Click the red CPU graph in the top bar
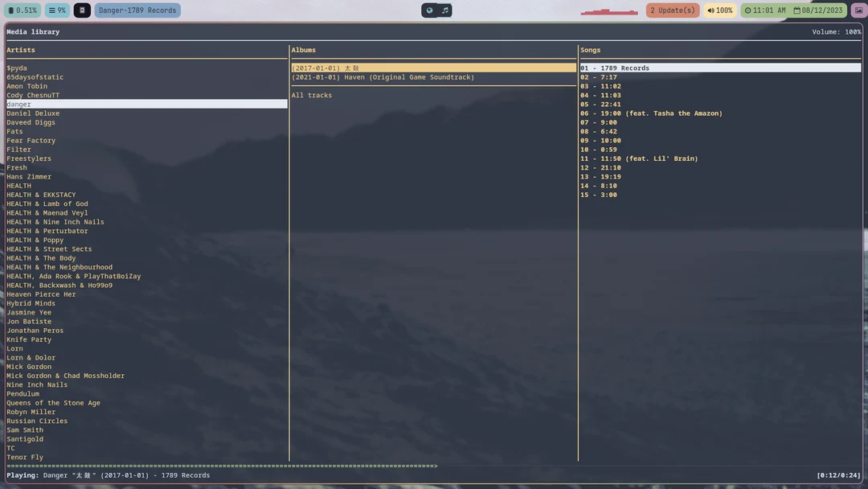The width and height of the screenshot is (868, 489). [608, 10]
